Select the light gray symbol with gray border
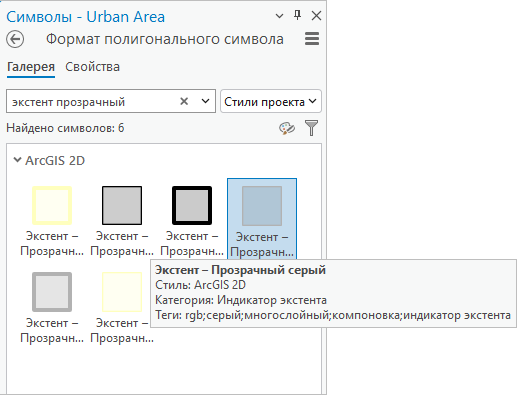517x395 pixels. (52, 308)
